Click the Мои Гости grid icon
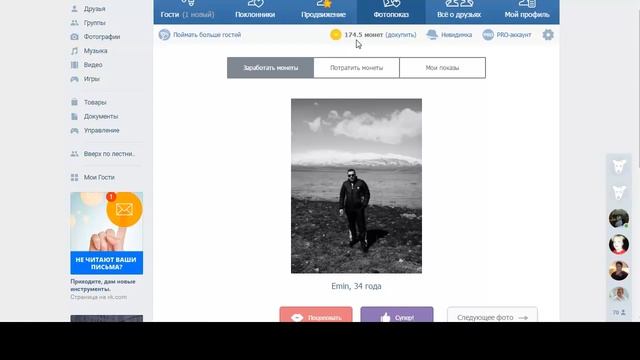The image size is (640, 360). (74, 178)
